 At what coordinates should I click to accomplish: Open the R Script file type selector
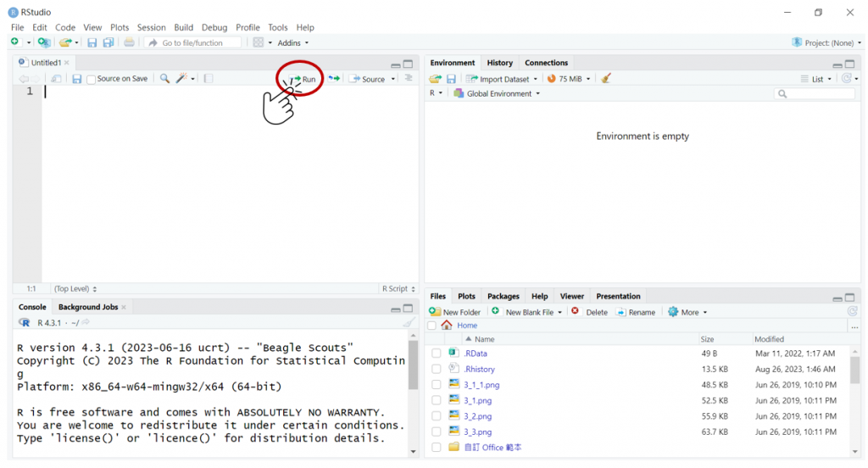(398, 288)
